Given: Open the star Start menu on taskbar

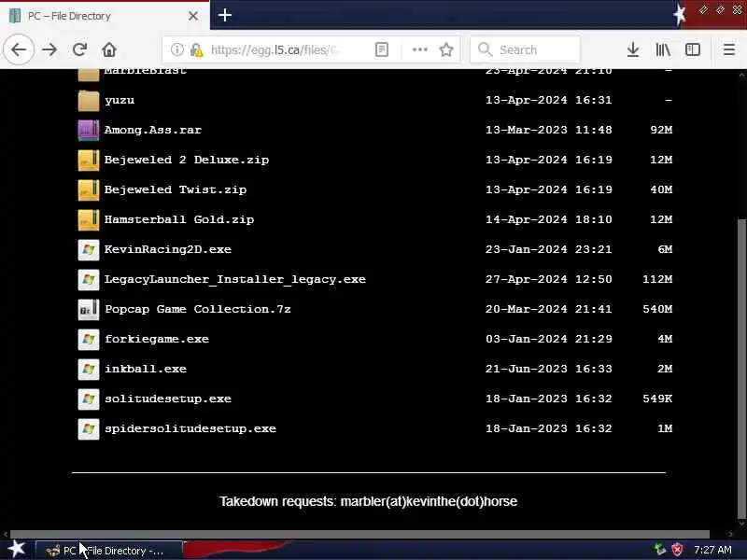Looking at the screenshot, I should (x=16, y=550).
